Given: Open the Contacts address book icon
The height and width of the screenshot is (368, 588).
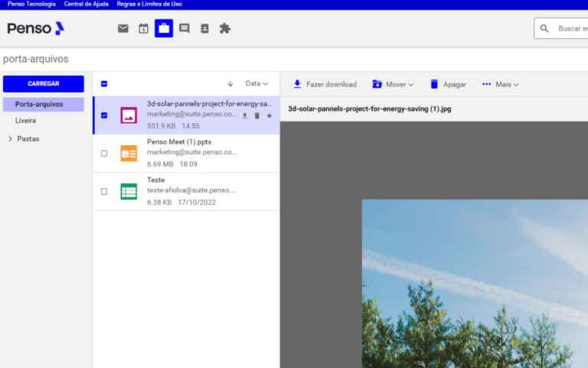Looking at the screenshot, I should (204, 28).
